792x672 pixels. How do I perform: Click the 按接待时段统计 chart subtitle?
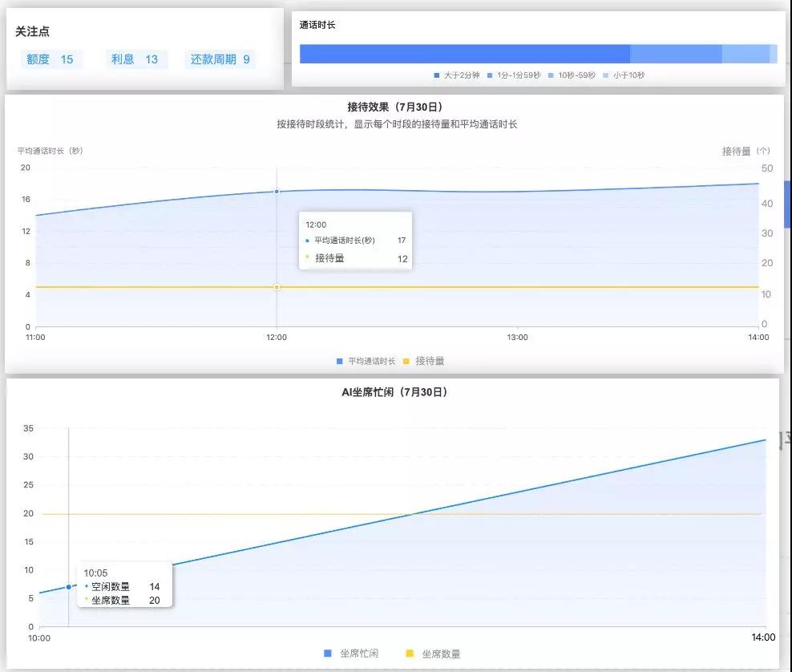pos(397,124)
